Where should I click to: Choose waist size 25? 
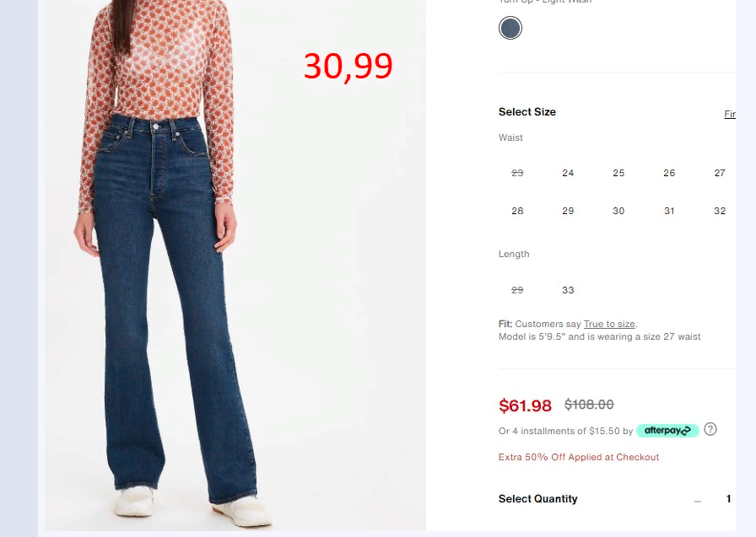(x=618, y=173)
